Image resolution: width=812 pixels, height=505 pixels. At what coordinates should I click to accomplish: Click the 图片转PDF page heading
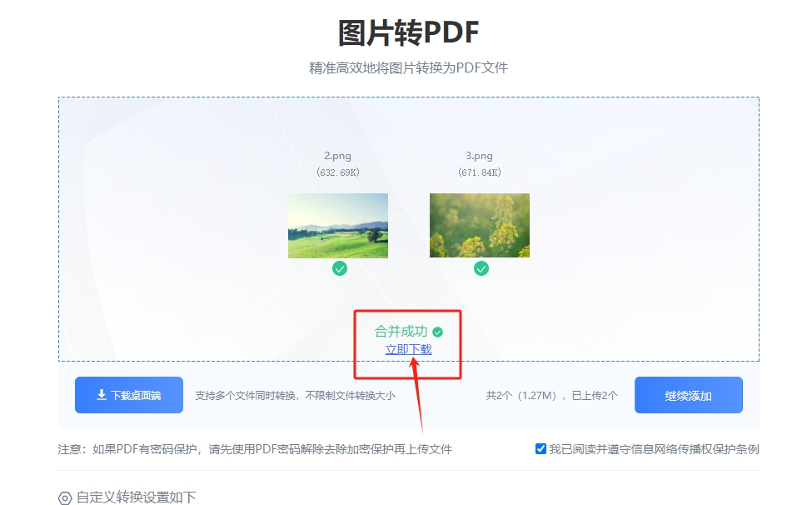pos(409,32)
